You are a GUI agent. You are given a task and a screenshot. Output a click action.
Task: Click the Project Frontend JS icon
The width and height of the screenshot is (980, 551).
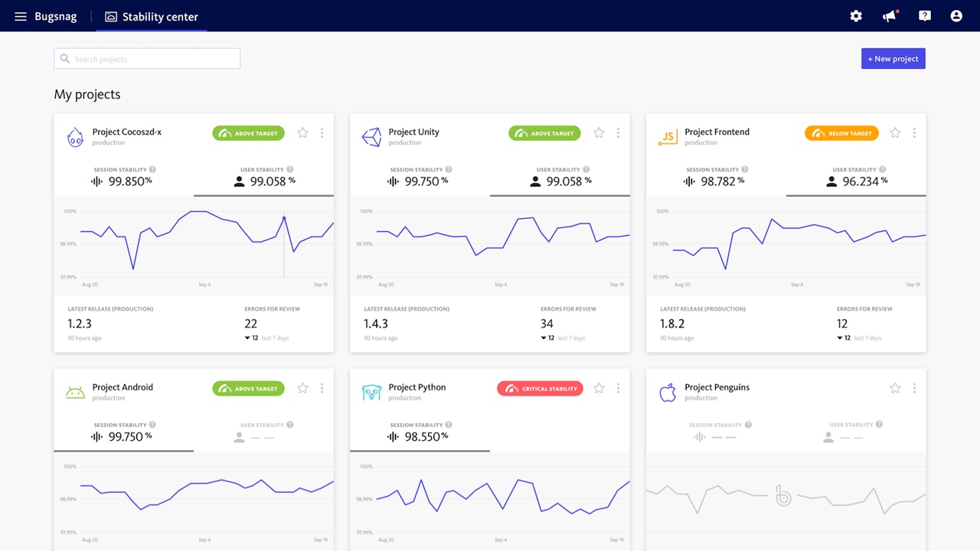click(x=668, y=137)
